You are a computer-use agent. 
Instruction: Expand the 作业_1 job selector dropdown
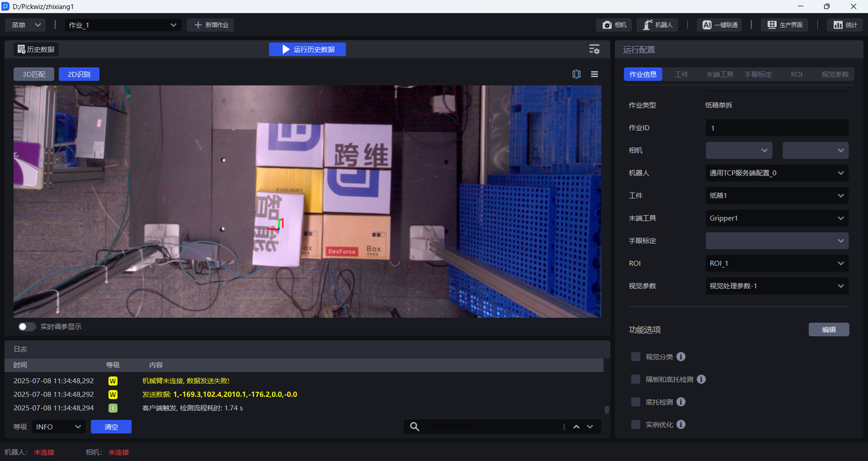(x=123, y=25)
